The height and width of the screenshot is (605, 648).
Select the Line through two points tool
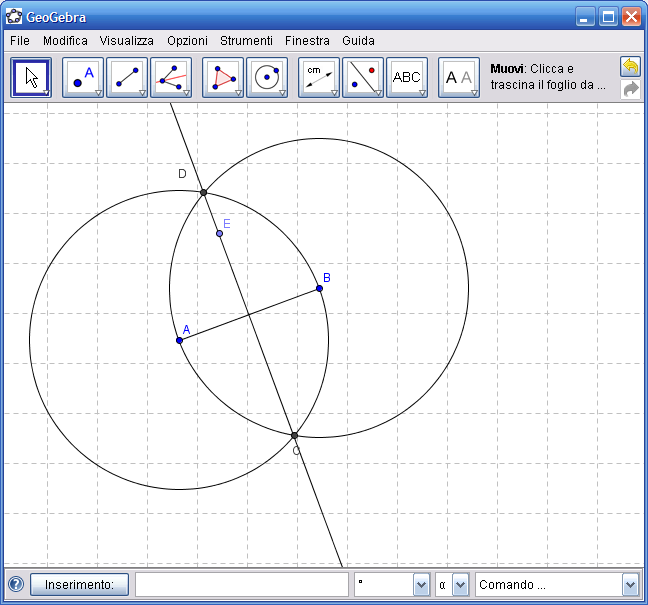click(127, 77)
